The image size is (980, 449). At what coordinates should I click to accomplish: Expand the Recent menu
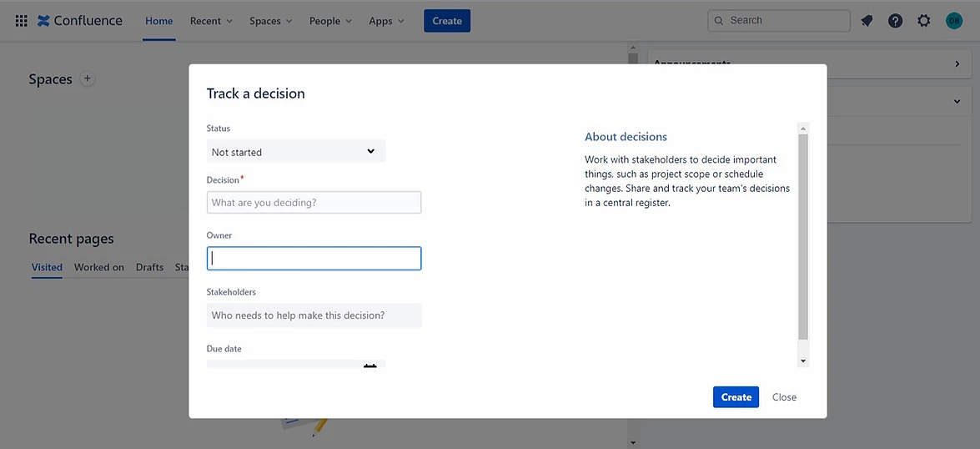tap(211, 21)
